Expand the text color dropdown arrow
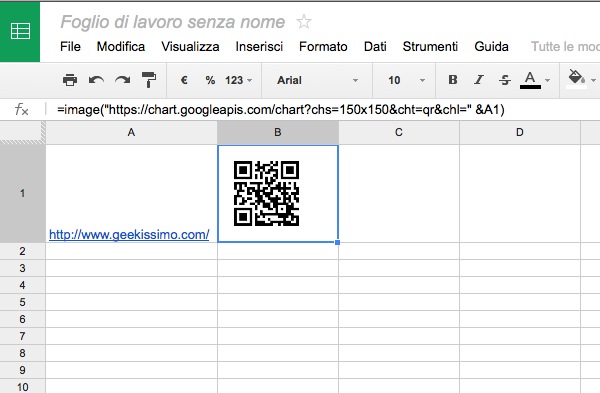Screen dimensions: 600x393 click(547, 80)
